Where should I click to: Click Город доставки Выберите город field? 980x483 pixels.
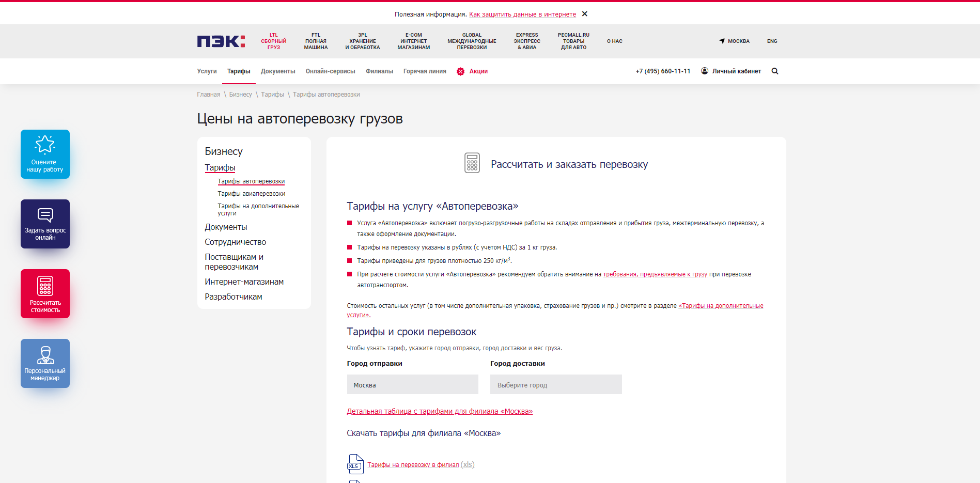pos(556,384)
